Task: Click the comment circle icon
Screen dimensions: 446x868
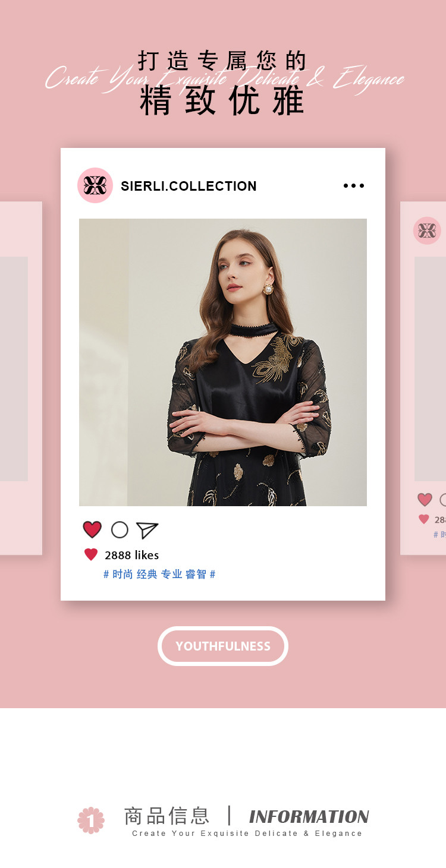Action: click(x=120, y=530)
